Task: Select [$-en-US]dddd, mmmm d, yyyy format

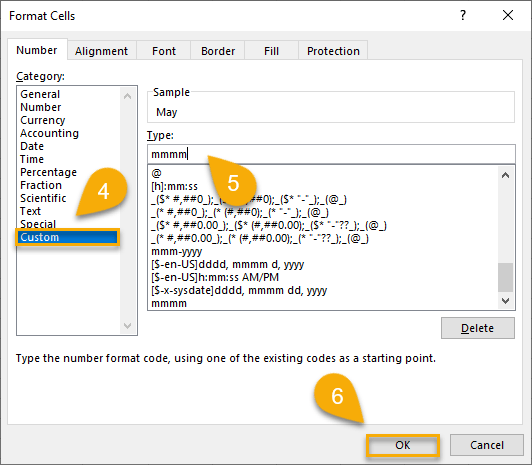Action: click(228, 264)
